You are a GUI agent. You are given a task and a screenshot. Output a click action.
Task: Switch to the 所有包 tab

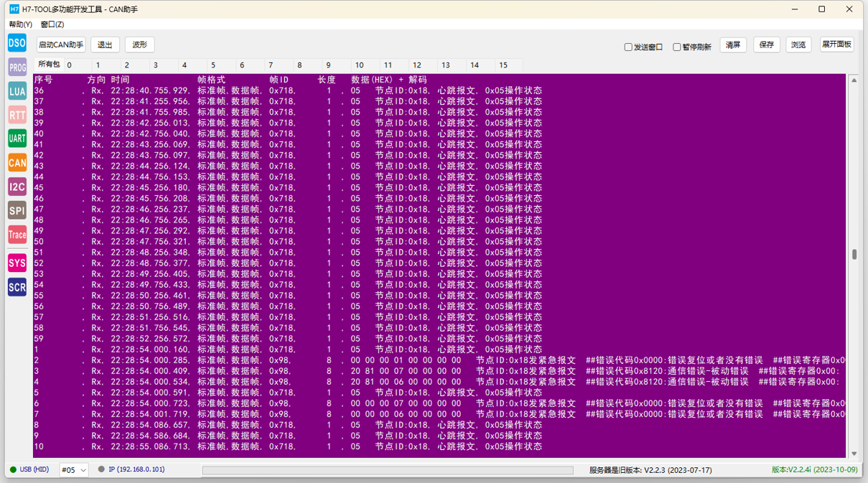pyautogui.click(x=49, y=65)
